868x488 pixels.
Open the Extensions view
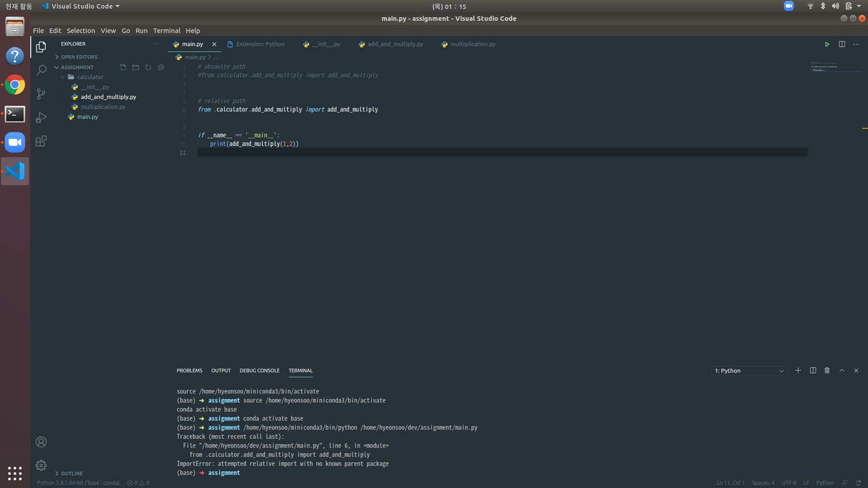(x=41, y=141)
